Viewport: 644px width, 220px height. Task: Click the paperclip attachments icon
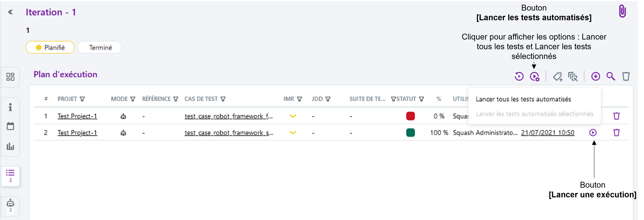[622, 11]
